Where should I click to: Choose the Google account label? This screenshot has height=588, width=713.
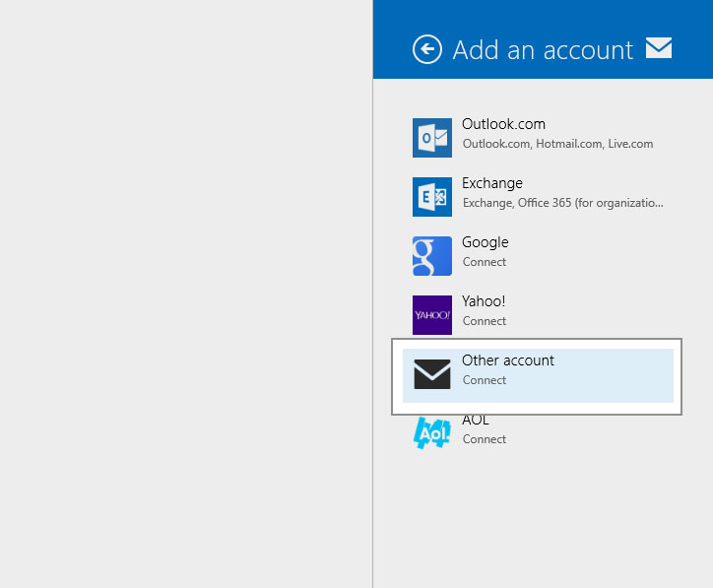tap(486, 242)
